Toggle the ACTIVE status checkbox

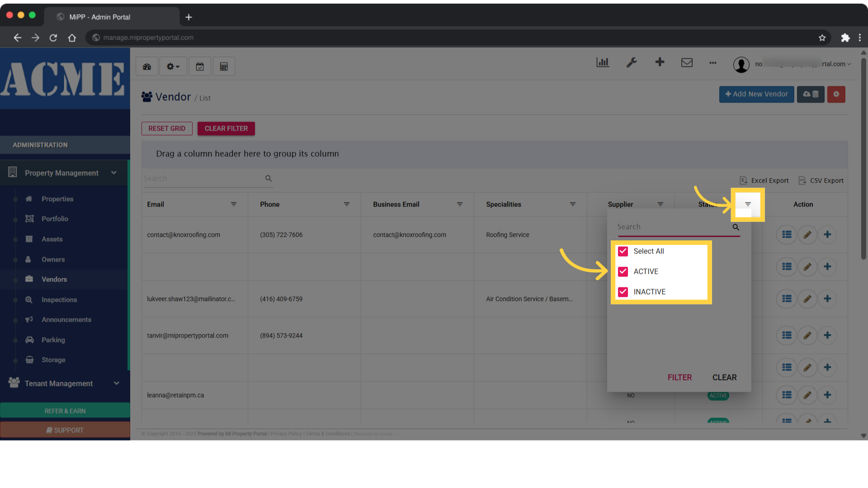point(623,272)
